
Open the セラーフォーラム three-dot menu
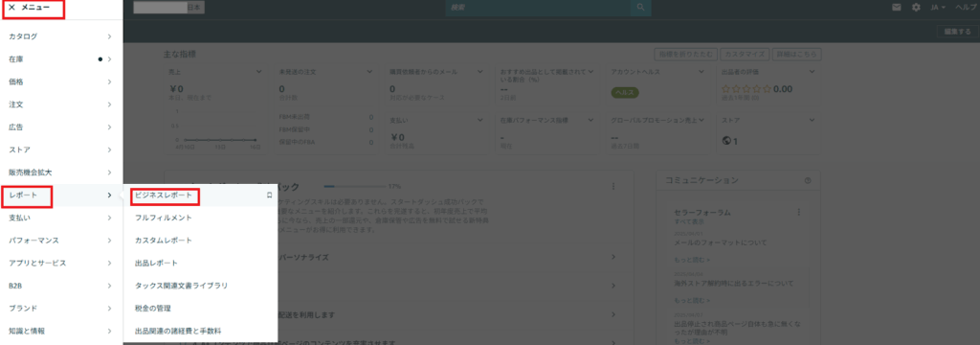(799, 212)
